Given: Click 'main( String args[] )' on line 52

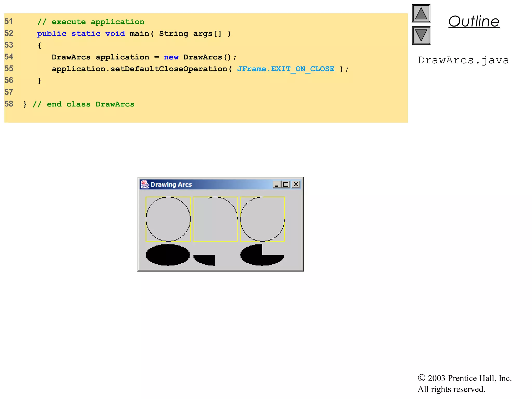Looking at the screenshot, I should pos(180,34).
